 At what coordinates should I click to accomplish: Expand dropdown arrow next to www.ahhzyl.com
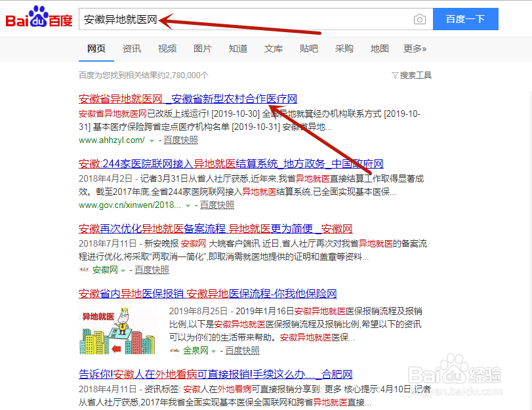[x=152, y=140]
